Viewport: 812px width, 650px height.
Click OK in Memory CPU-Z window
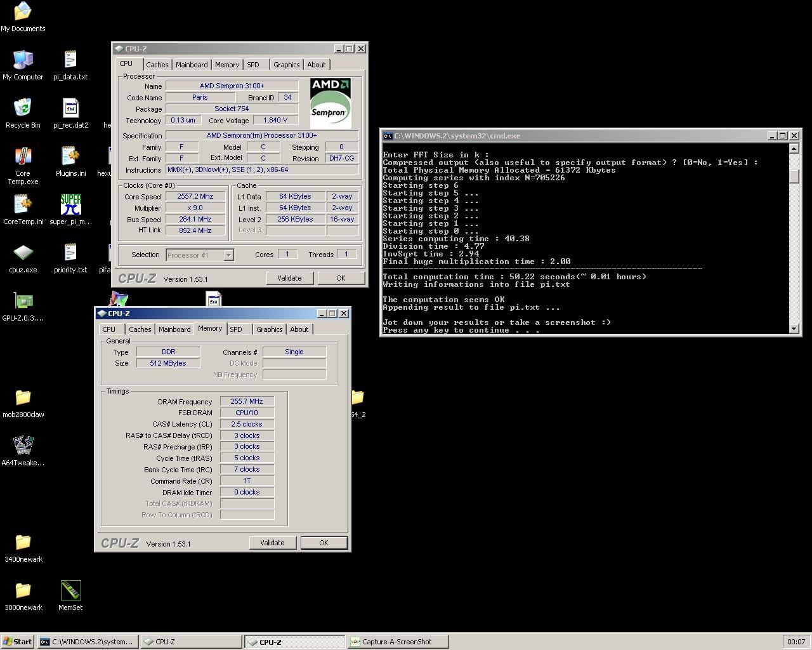click(324, 543)
